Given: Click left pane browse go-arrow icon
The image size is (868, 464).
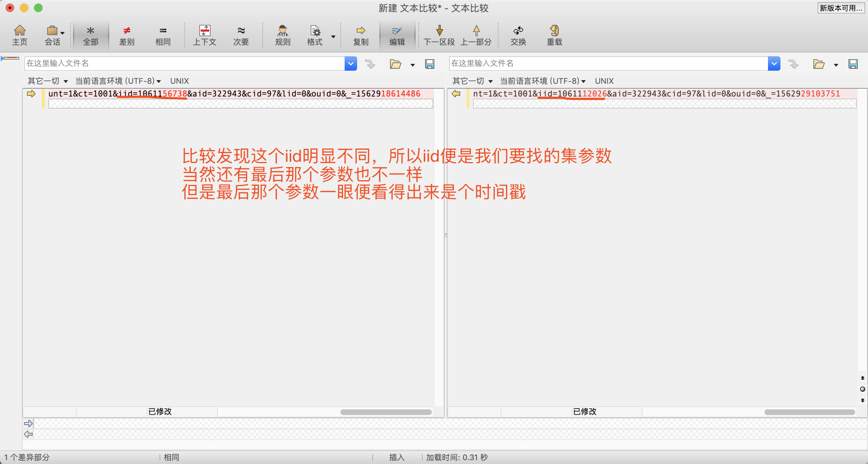Looking at the screenshot, I should click(x=370, y=64).
